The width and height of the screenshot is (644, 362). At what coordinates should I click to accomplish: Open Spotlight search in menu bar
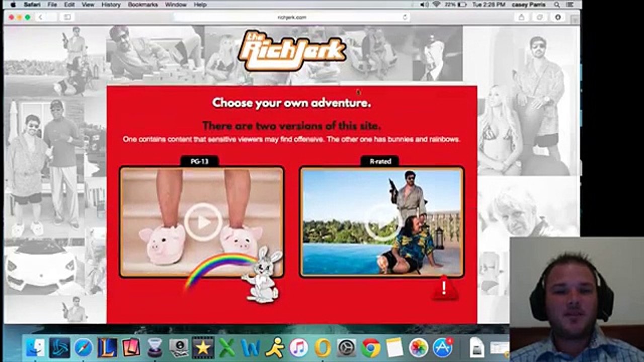557,5
